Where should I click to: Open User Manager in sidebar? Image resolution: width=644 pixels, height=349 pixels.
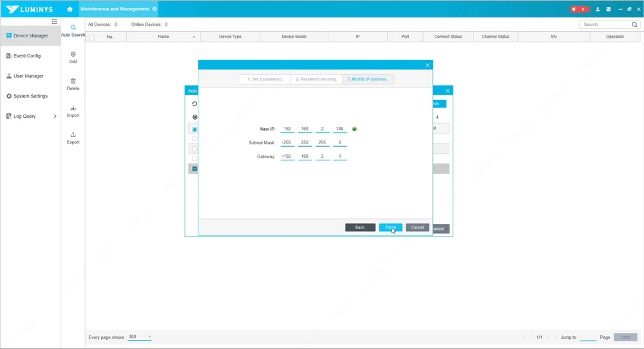28,76
